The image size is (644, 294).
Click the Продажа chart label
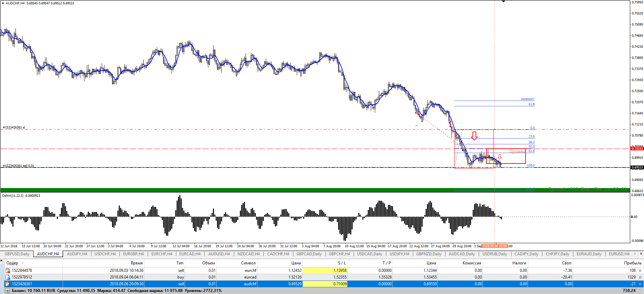click(x=517, y=151)
